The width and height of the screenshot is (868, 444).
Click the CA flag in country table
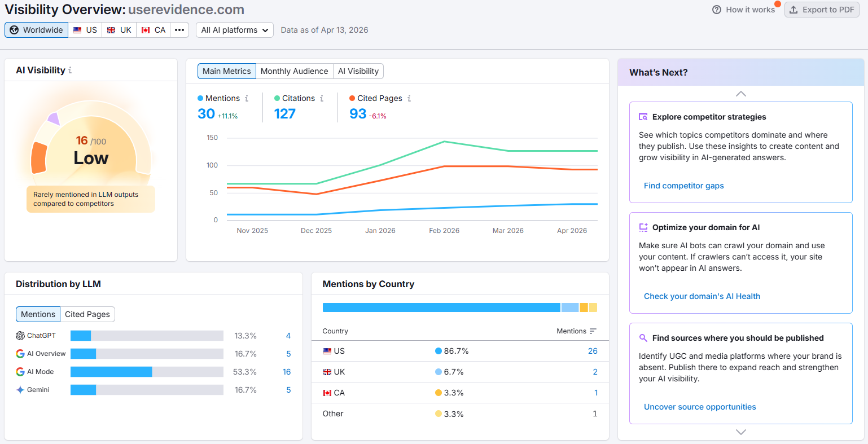pyautogui.click(x=327, y=393)
